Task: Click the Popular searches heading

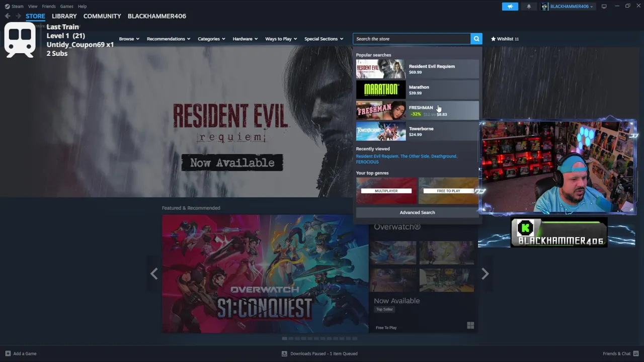Action: tap(373, 55)
